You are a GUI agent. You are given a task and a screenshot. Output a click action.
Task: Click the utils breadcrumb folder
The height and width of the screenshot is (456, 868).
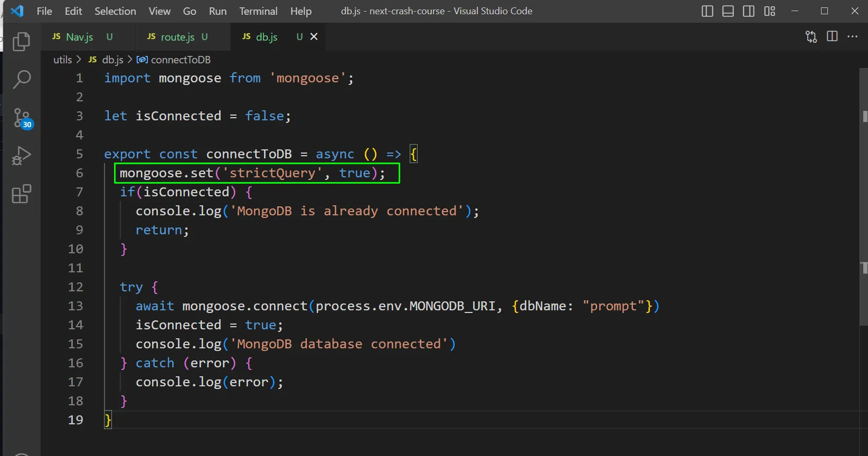coord(62,60)
